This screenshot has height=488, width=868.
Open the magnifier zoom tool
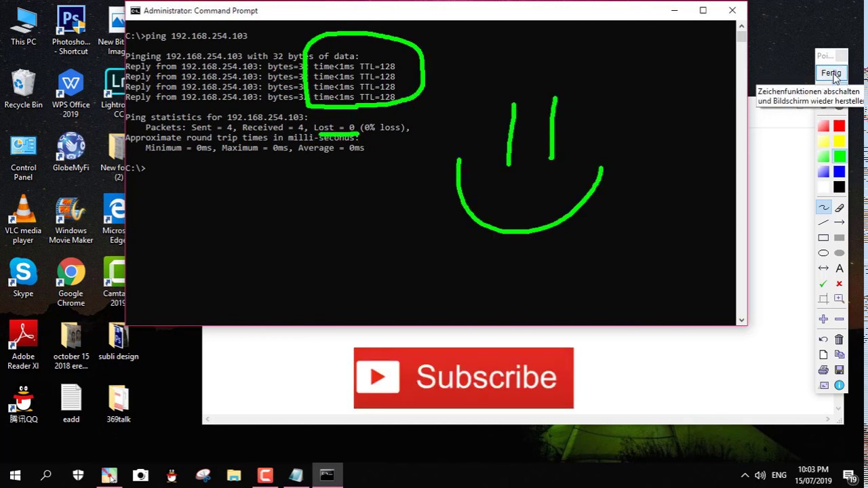840,299
